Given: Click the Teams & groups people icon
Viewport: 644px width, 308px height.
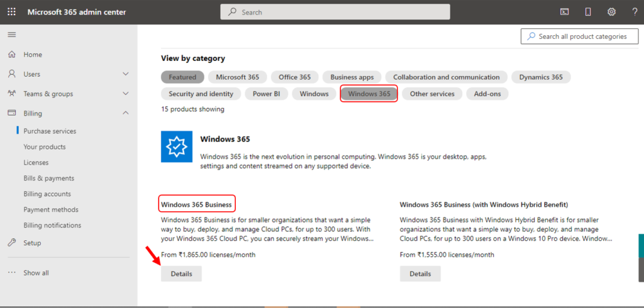Looking at the screenshot, I should (x=12, y=94).
